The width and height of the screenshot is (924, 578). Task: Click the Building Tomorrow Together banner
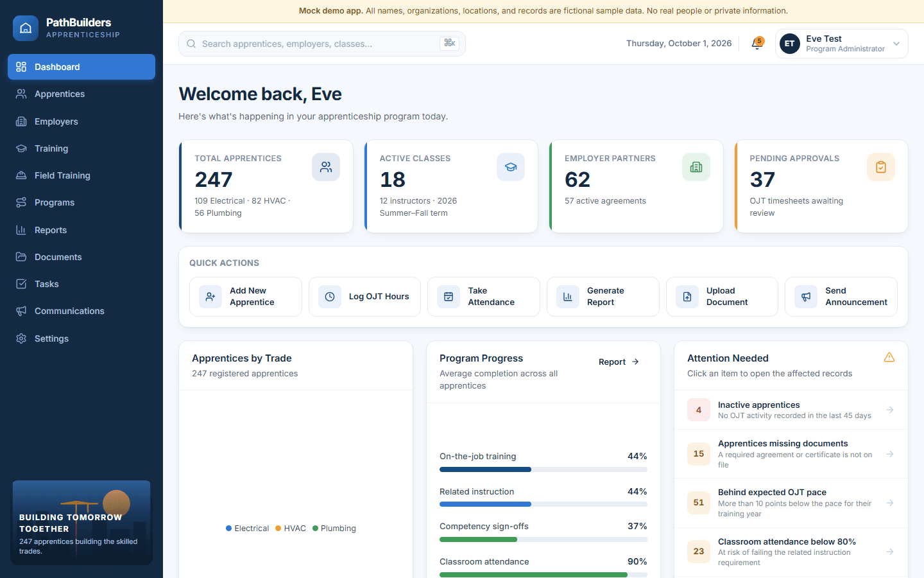pos(81,523)
